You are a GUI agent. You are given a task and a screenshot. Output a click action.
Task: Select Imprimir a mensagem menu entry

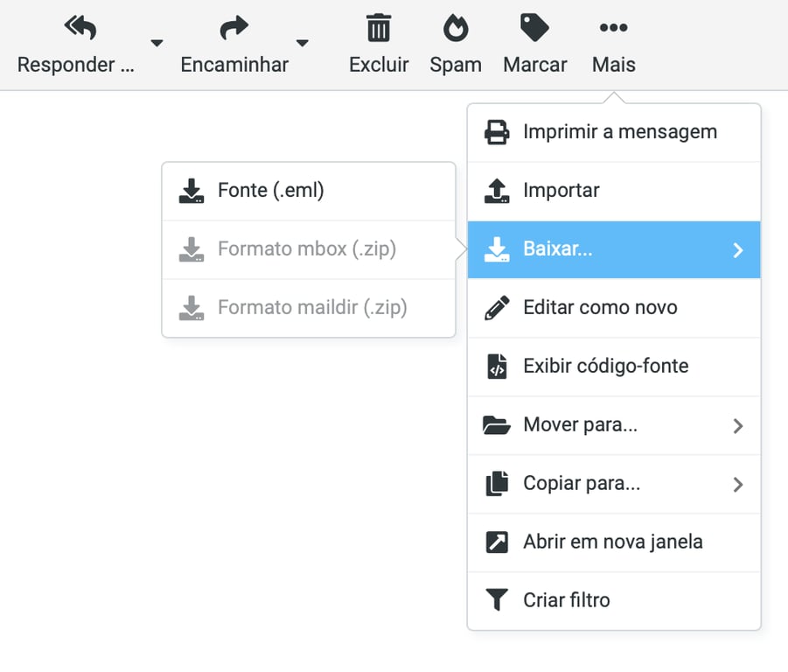point(614,133)
